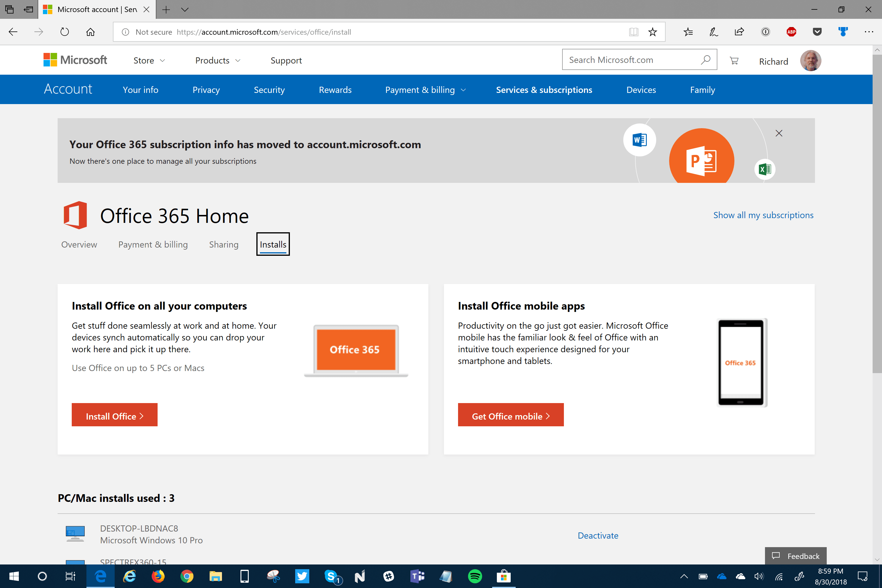Expand the Products dropdown menu

[218, 60]
